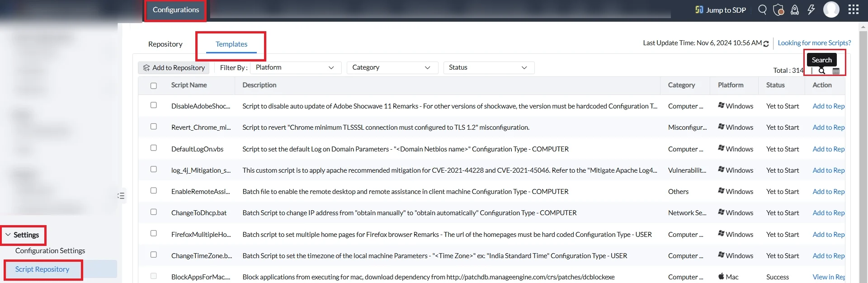This screenshot has width=868, height=283.
Task: Switch to the Templates tab
Action: click(231, 44)
